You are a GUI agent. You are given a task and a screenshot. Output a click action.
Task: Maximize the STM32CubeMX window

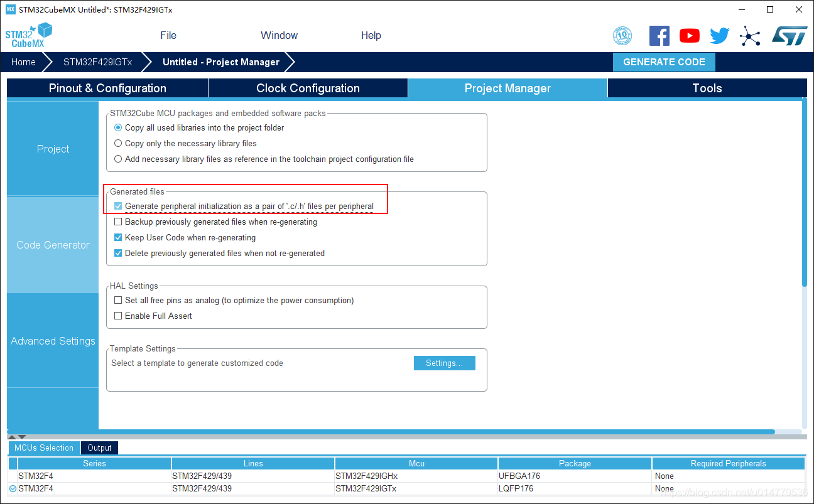(770, 9)
